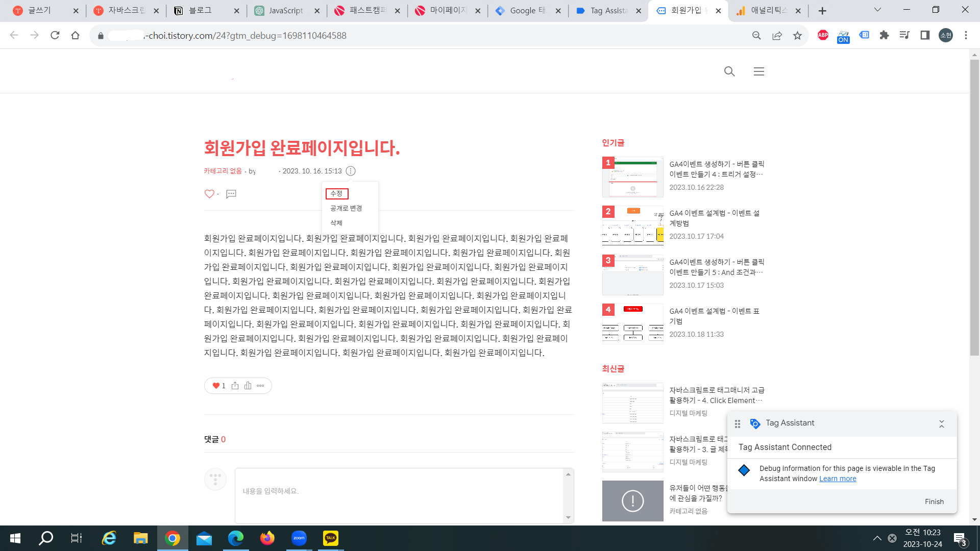Click the statistics bar chart icon
980x551 pixels.
click(248, 386)
